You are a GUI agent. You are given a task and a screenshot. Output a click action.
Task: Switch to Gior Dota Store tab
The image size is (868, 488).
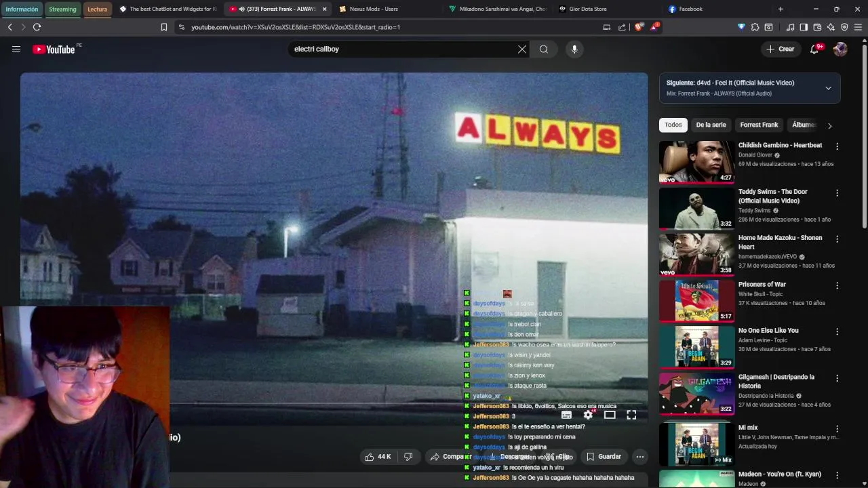[x=607, y=9]
